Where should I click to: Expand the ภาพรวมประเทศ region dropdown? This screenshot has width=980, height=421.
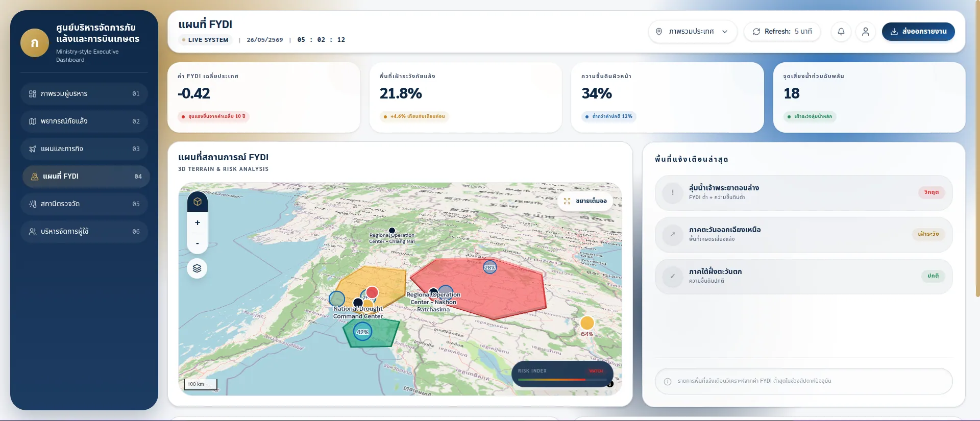693,32
